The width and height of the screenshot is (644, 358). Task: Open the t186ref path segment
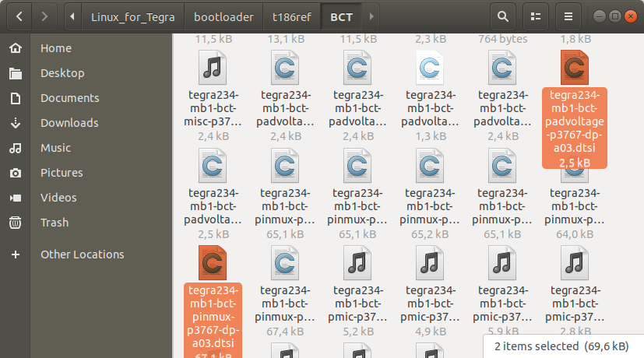pyautogui.click(x=291, y=17)
